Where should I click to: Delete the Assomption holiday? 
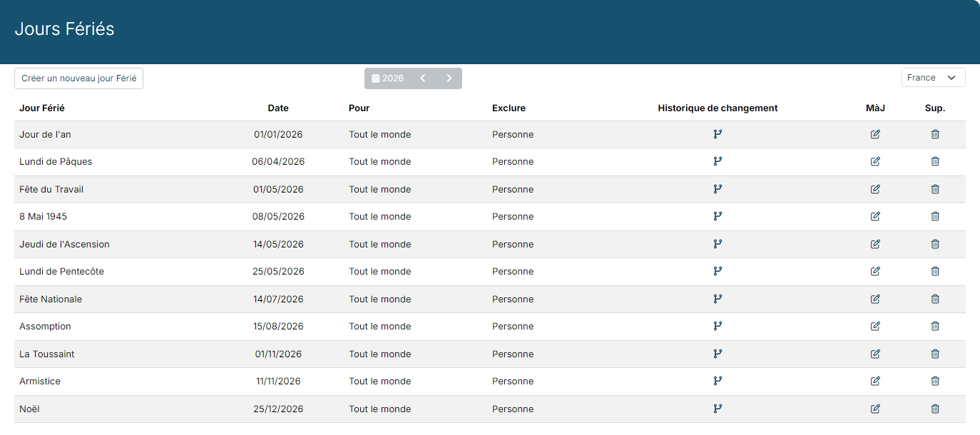(935, 326)
